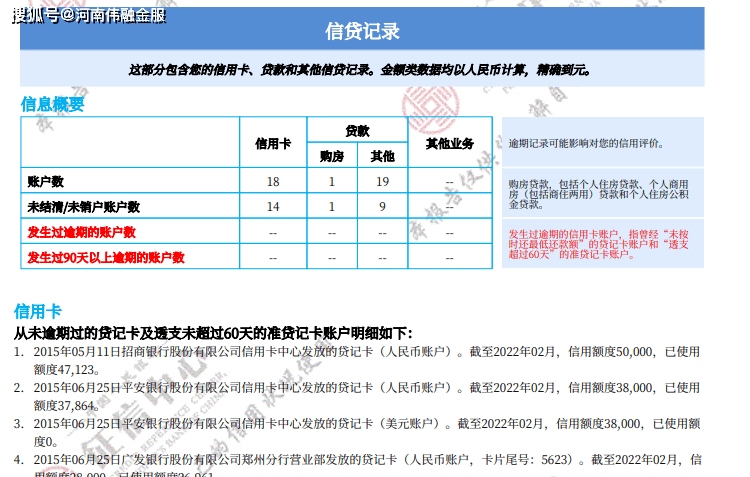The width and height of the screenshot is (750, 477).
Task: Click the 广发银行 郑州分行 card entry
Action: pyautogui.click(x=357, y=465)
